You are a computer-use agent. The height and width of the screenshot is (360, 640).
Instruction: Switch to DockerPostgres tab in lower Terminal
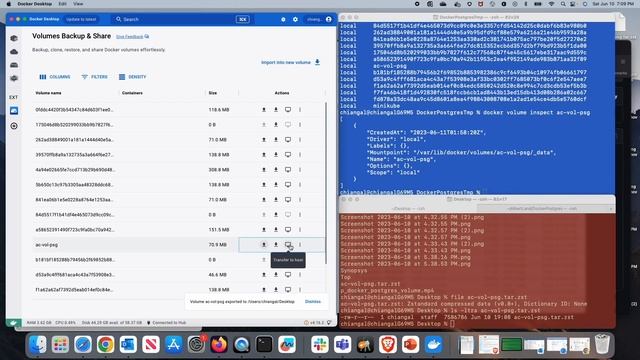tap(542, 209)
